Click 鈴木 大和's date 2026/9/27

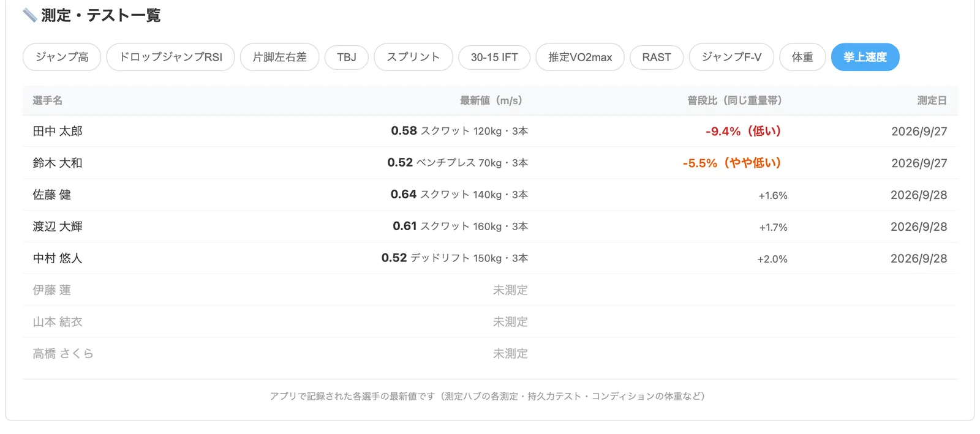pos(919,163)
